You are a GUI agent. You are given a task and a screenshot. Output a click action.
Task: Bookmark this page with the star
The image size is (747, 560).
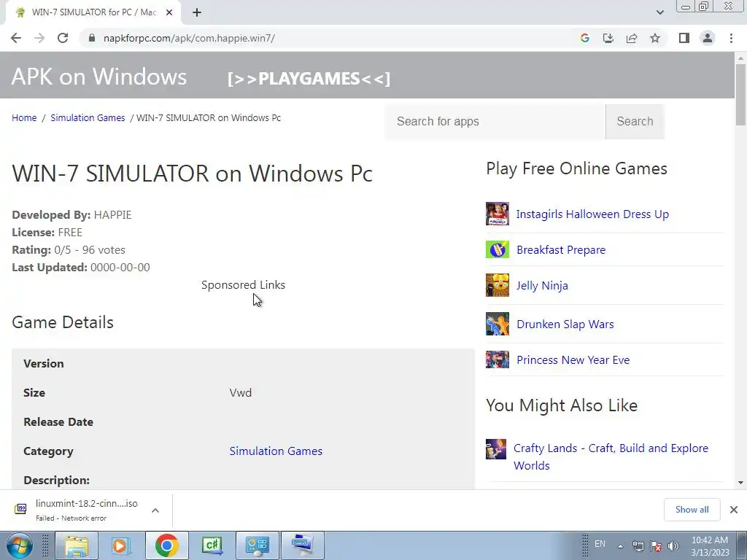tap(655, 38)
